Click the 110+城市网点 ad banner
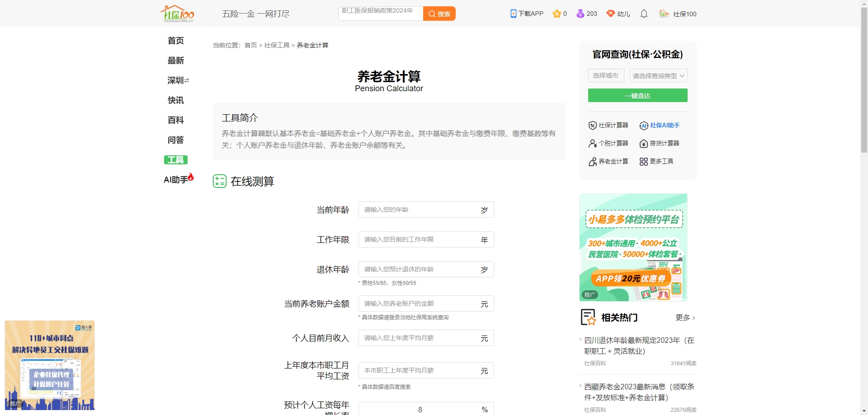 [x=50, y=365]
